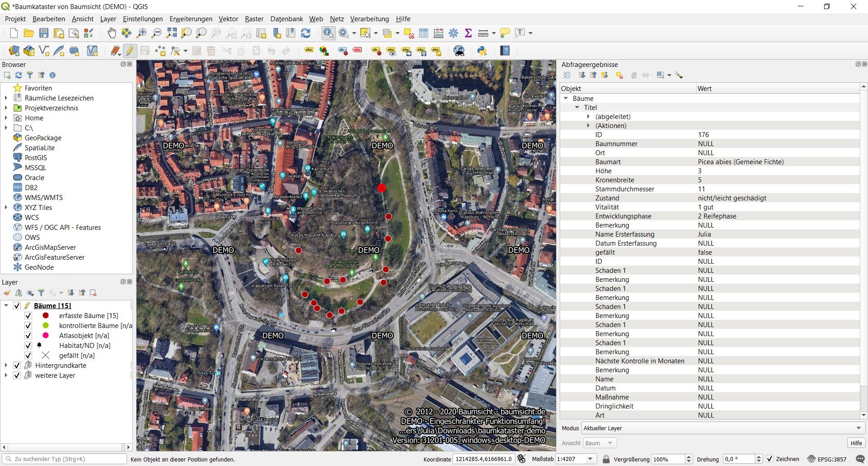Expand the Räumliche Lesezeichen tree node
The image size is (868, 466).
point(6,98)
